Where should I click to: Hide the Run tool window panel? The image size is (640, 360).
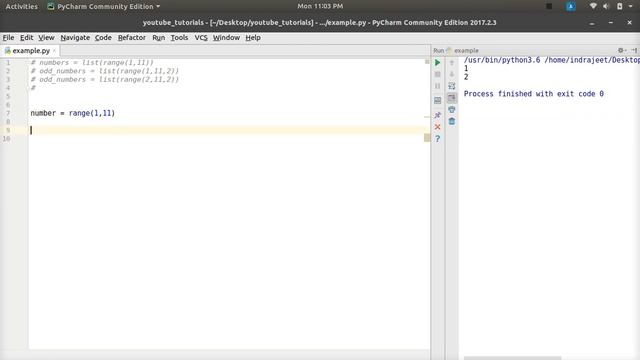[x=634, y=50]
